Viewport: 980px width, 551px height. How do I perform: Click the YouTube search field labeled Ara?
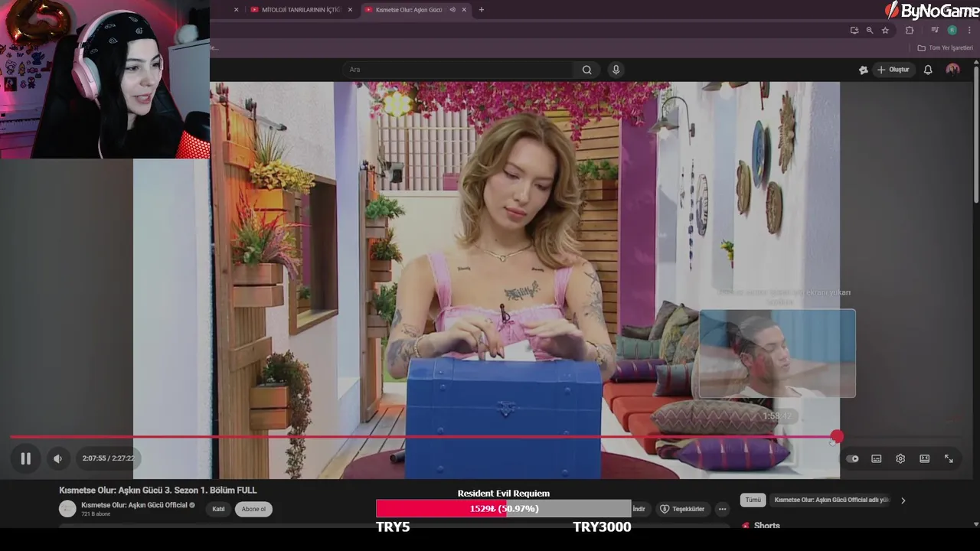click(x=458, y=70)
